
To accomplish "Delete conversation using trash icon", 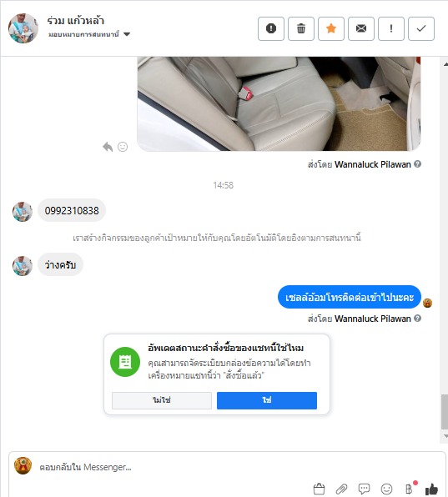I will pyautogui.click(x=301, y=28).
